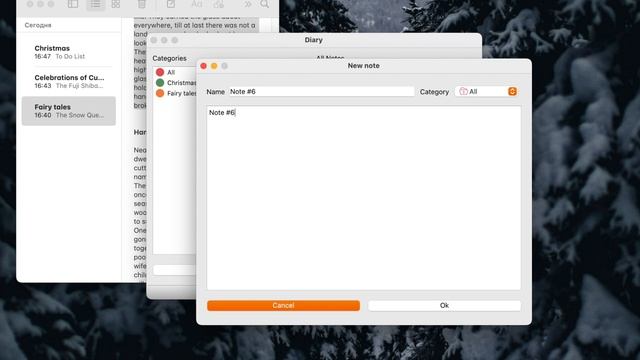Select the green Christmas category in Diary
Image resolution: width=640 pixels, height=360 pixels.
(x=175, y=83)
